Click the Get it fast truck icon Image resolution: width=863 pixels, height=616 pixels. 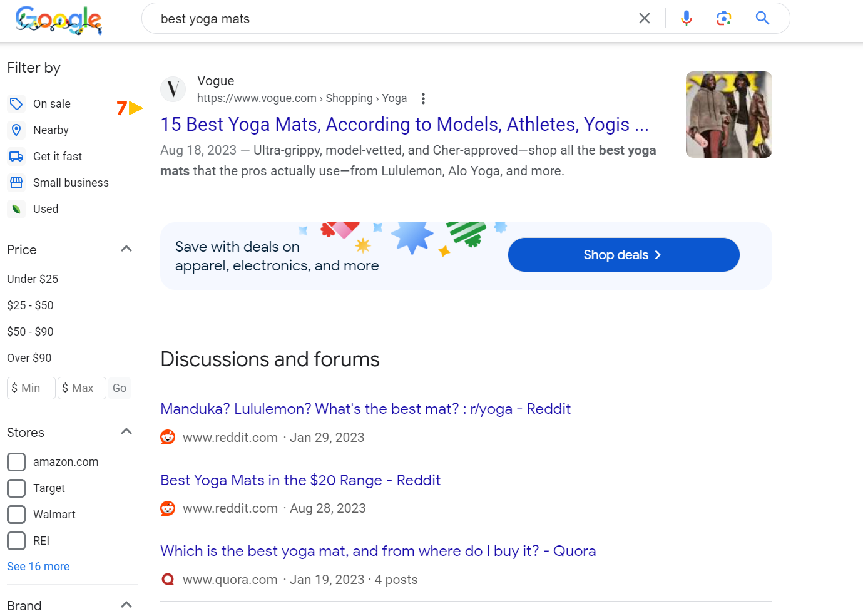click(16, 157)
